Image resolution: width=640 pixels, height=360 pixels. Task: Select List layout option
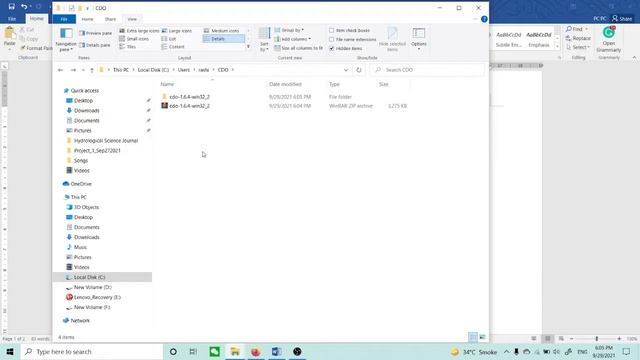tap(169, 39)
